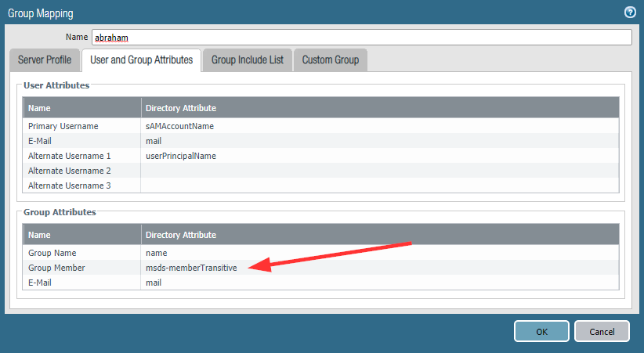Screen dimensions: 644x353
Task: Click the help question mark icon
Action: (x=629, y=13)
